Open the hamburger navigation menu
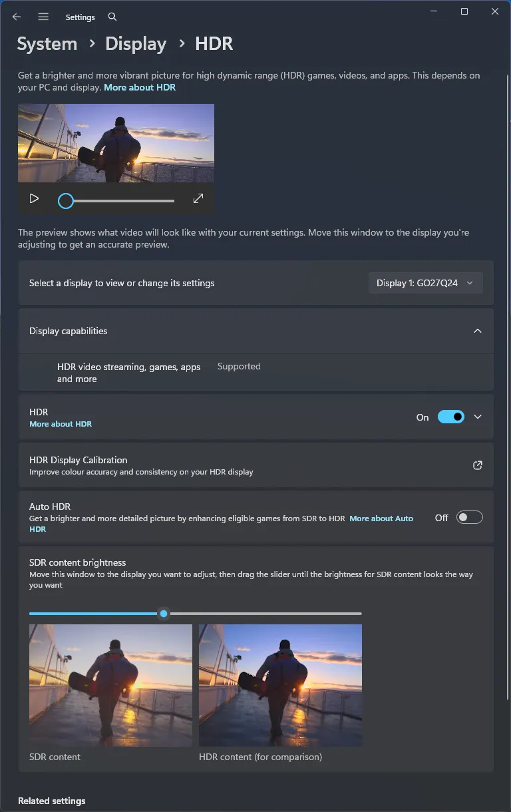 point(43,17)
